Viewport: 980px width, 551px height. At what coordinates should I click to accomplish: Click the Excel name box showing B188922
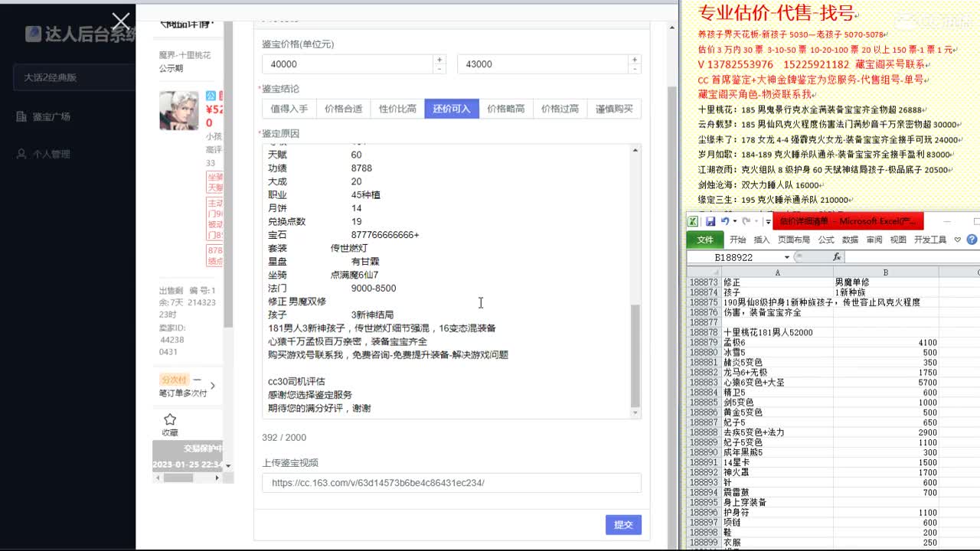733,257
